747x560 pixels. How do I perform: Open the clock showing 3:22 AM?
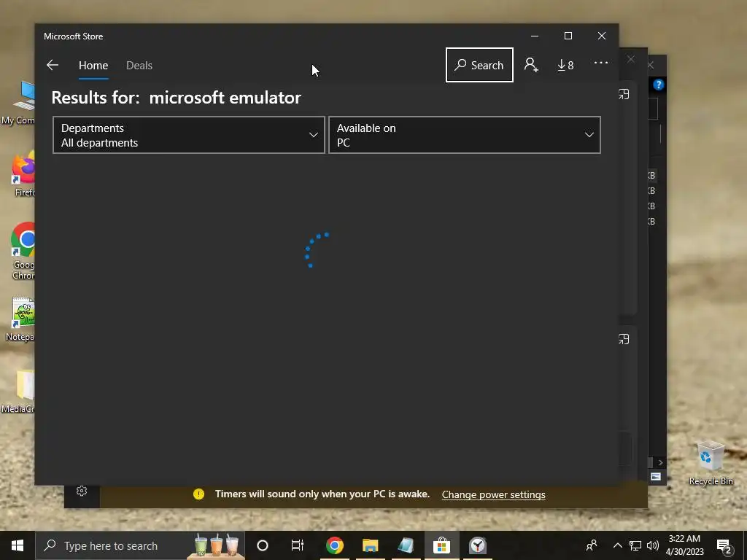684,545
